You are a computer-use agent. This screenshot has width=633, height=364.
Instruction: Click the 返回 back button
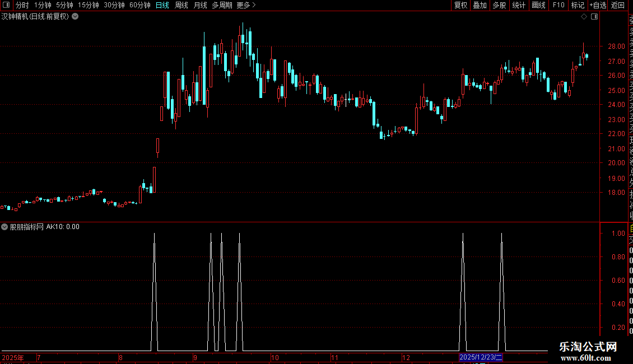(x=618, y=5)
